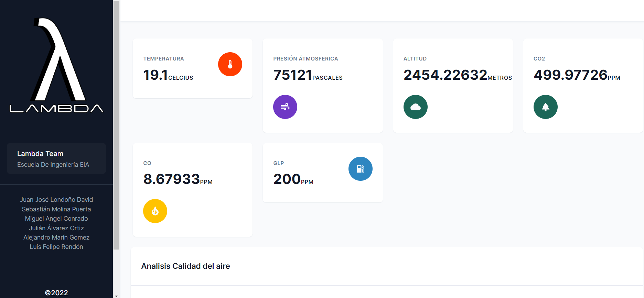644x298 pixels.
Task: Click the name Luis Felipe Rendón
Action: (56, 247)
